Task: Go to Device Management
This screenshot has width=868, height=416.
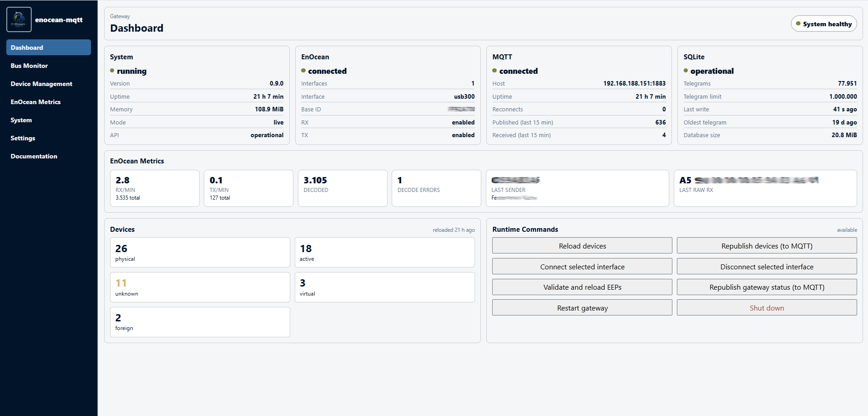Action: click(x=48, y=84)
